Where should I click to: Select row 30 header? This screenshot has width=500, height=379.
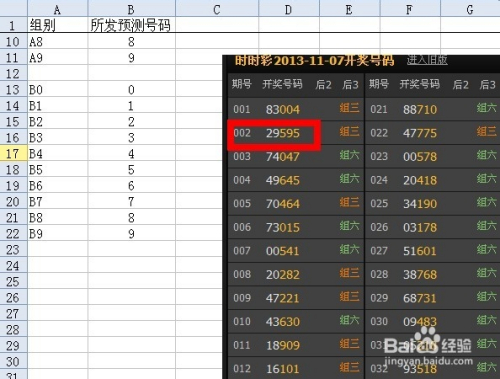click(x=13, y=362)
